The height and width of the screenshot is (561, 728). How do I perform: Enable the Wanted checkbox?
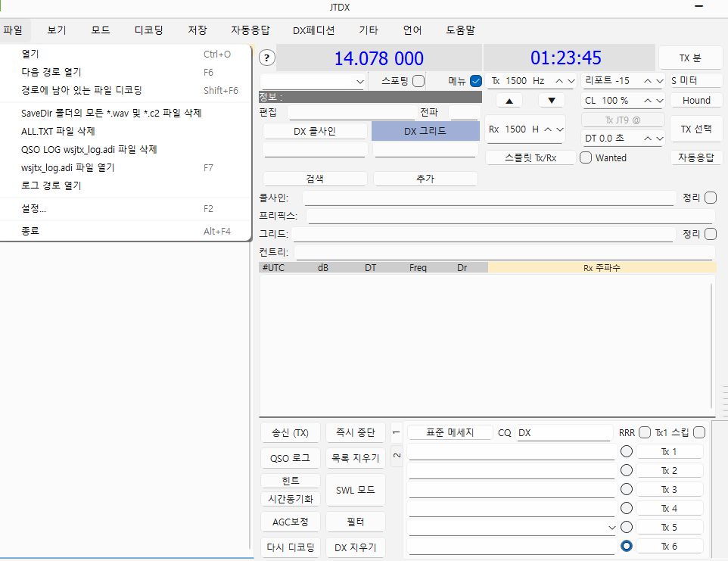tap(586, 158)
